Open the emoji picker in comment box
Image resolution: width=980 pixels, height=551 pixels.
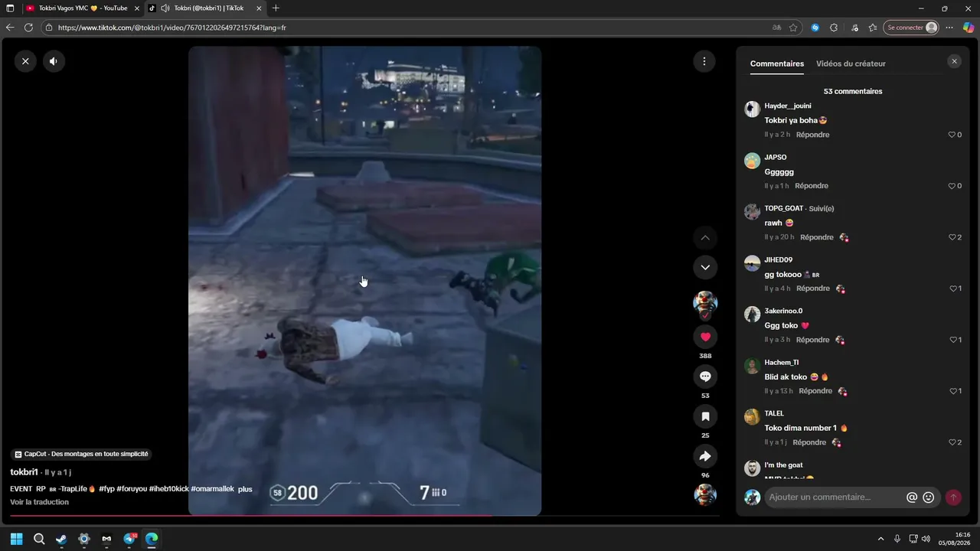click(929, 497)
